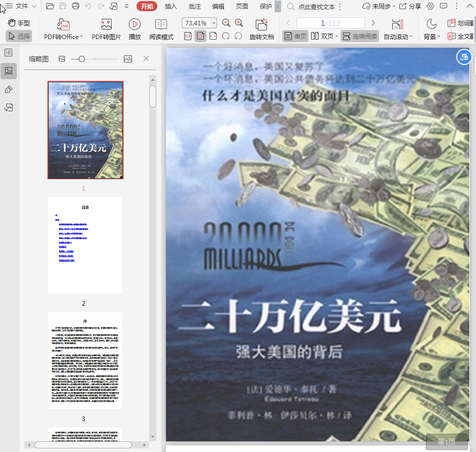Toggle continuous reading (连续阅读)
The width and height of the screenshot is (476, 452).
coord(360,36)
